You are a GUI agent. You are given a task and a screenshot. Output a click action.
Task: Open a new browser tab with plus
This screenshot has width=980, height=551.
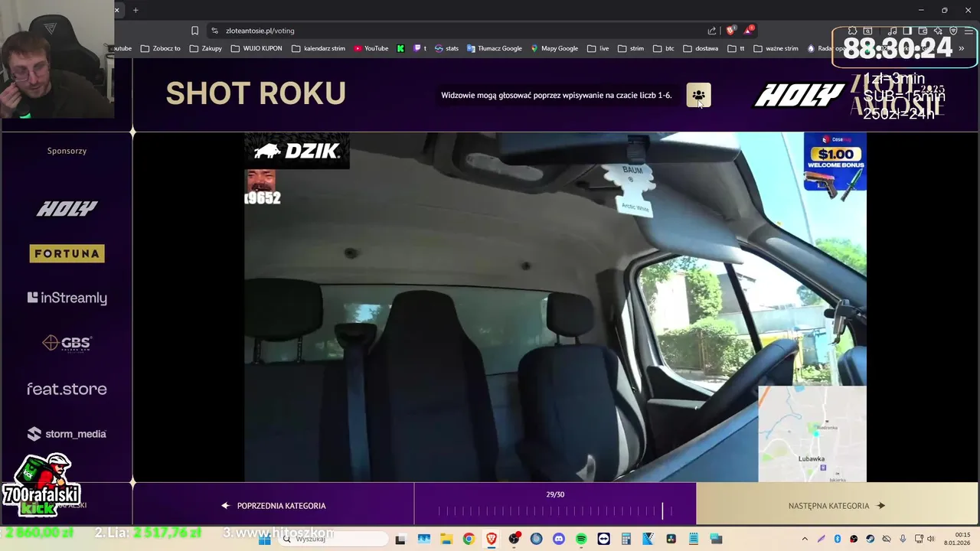tap(136, 10)
